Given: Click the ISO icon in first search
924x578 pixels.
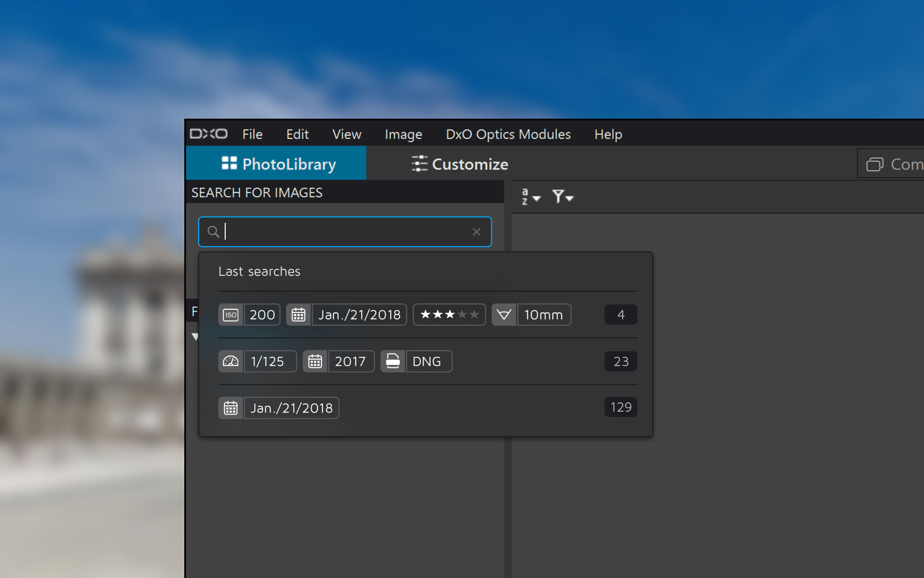Looking at the screenshot, I should [x=231, y=315].
